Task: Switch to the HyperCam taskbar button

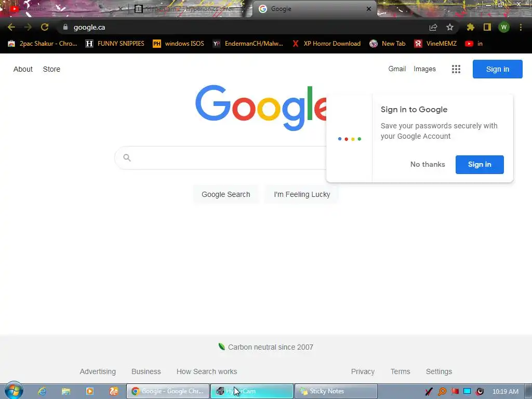Action: [252, 391]
